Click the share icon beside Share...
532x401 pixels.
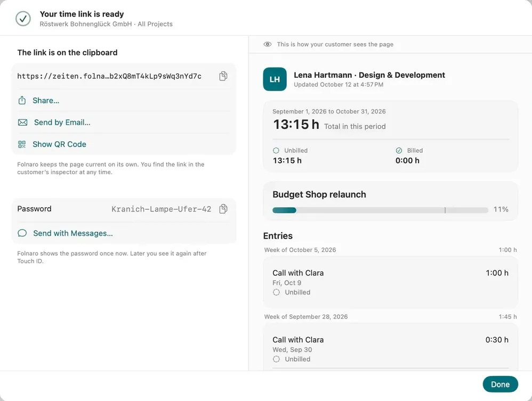pyautogui.click(x=22, y=100)
